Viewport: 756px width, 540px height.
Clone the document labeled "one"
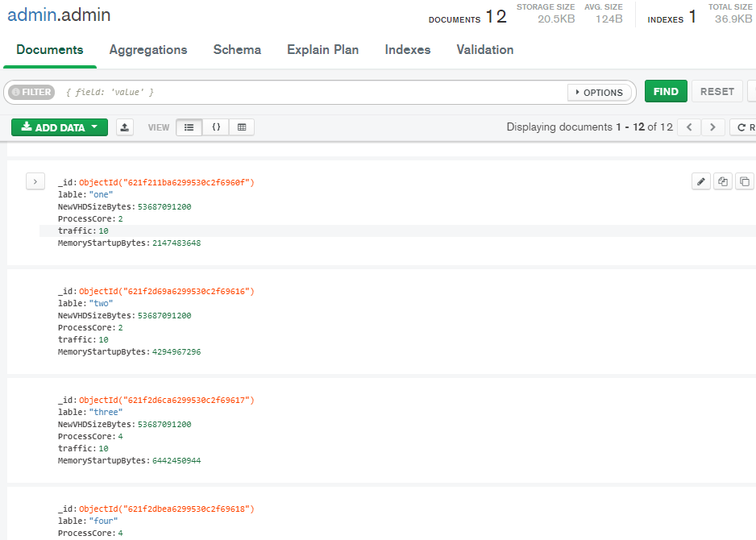[744, 181]
